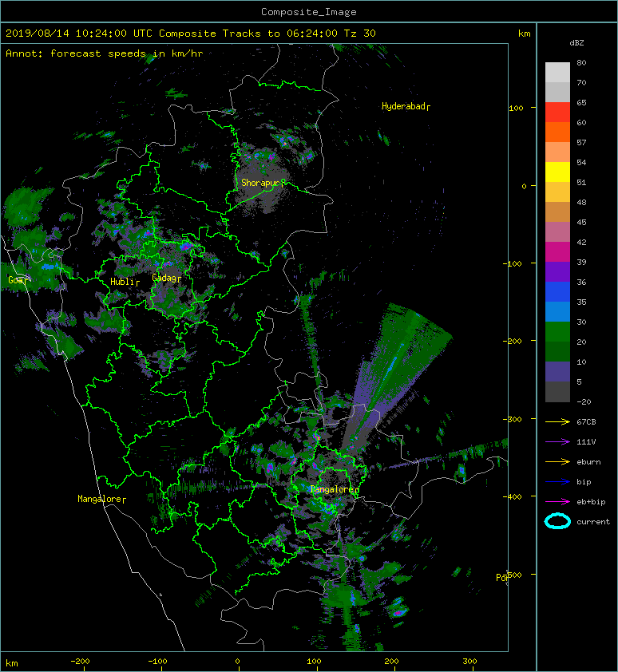The width and height of the screenshot is (618, 672).
Task: Click the purple 111V track arrow icon
Action: coord(557,442)
